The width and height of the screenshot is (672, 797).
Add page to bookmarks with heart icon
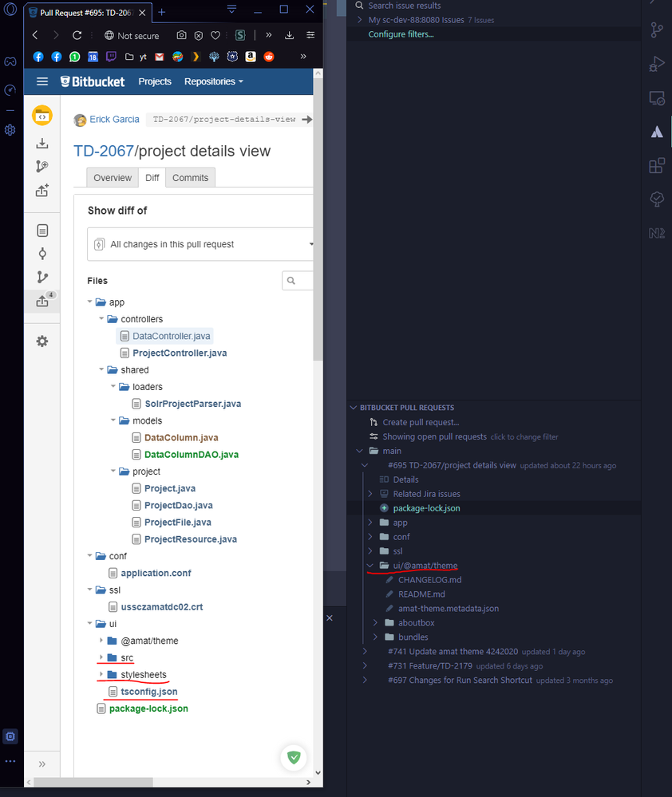click(x=215, y=36)
